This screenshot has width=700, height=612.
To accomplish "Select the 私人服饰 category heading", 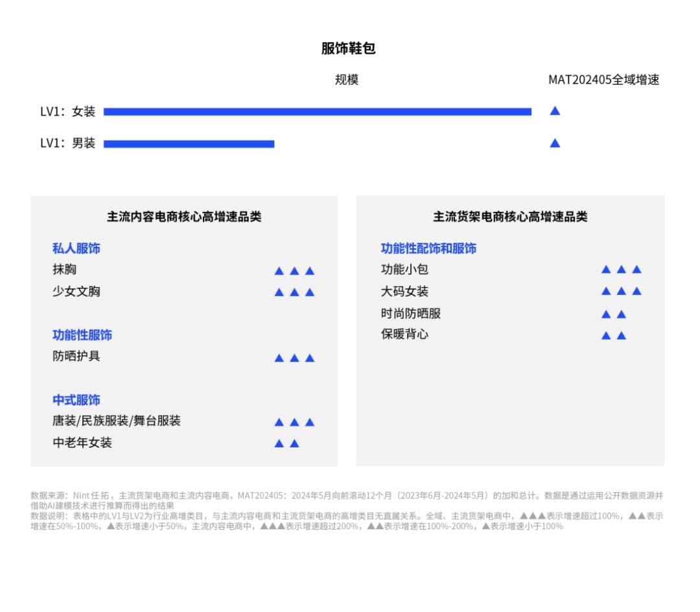I will point(76,248).
